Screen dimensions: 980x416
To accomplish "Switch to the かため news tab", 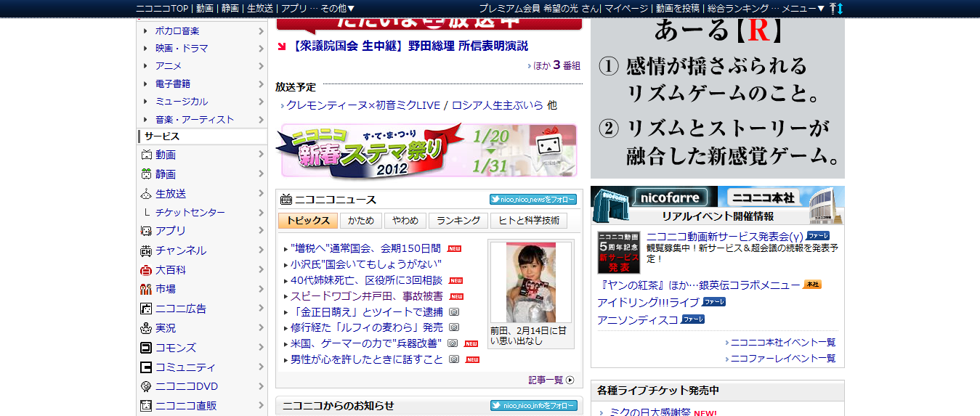I will pos(361,221).
